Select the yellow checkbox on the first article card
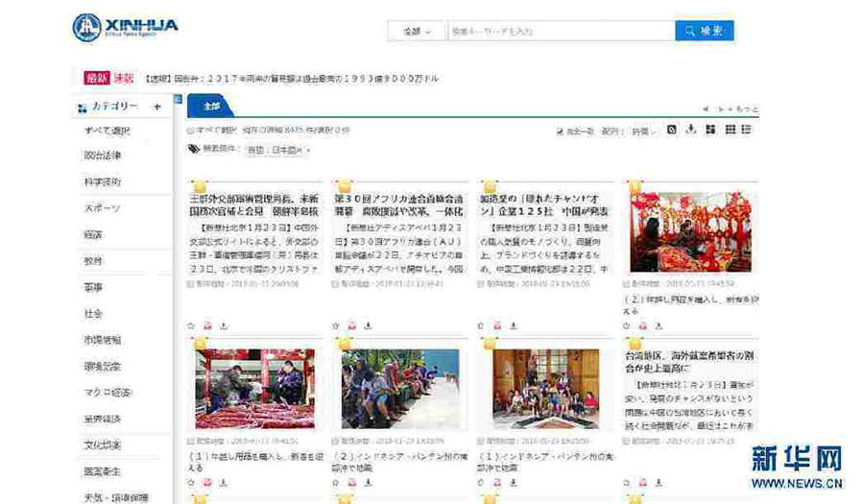This screenshot has width=864, height=504. click(x=200, y=186)
